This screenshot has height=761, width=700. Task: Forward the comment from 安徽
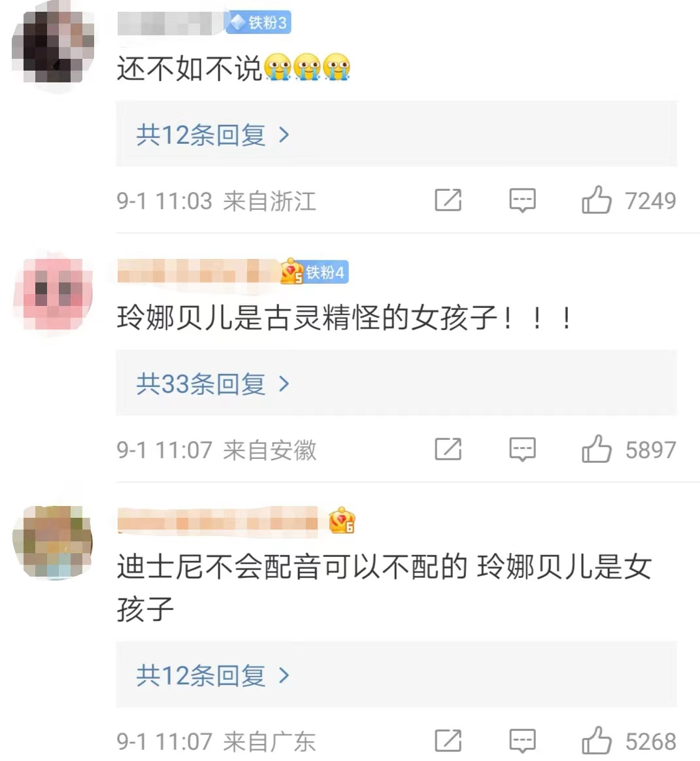(x=448, y=449)
